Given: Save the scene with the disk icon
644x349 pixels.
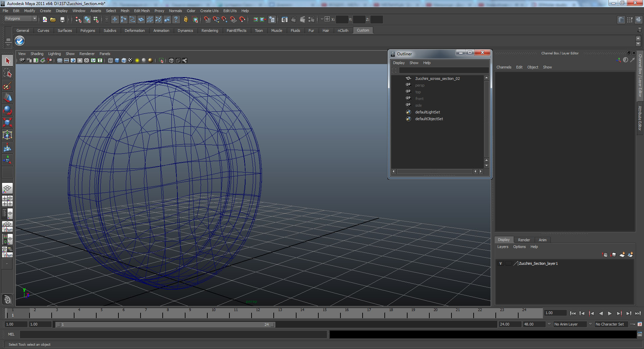Looking at the screenshot, I should tap(62, 19).
